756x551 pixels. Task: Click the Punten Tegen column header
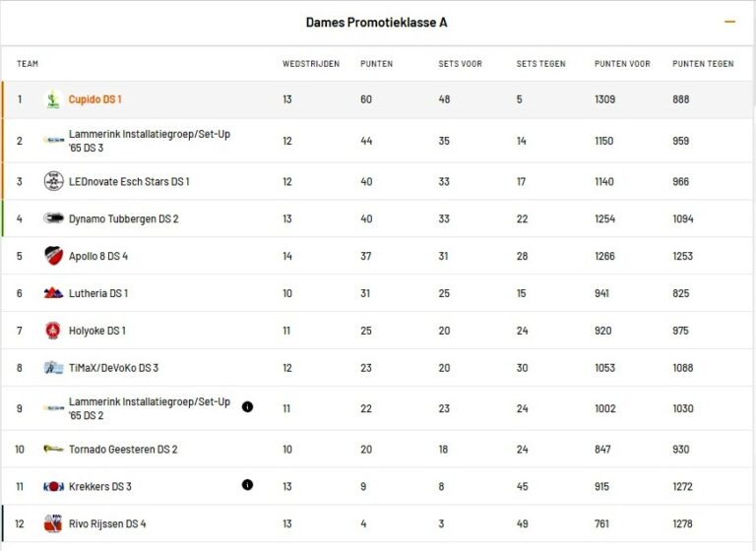[x=703, y=64]
